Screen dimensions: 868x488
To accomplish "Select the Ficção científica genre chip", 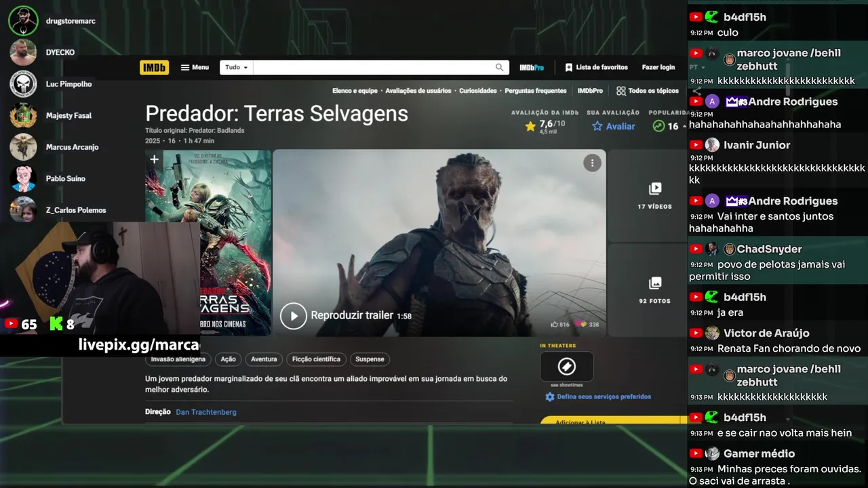I will [x=317, y=359].
